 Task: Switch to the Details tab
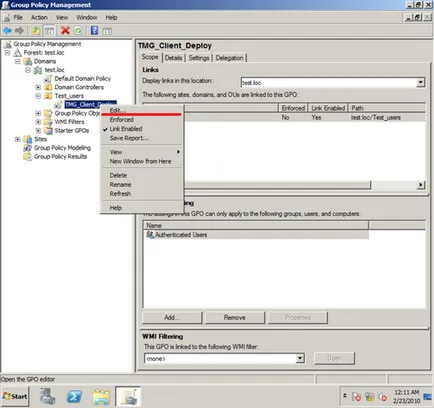tap(174, 58)
